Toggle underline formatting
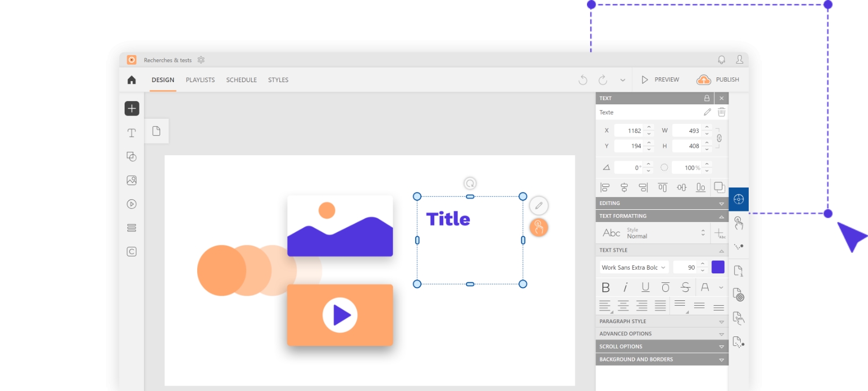The width and height of the screenshot is (868, 391). (645, 287)
